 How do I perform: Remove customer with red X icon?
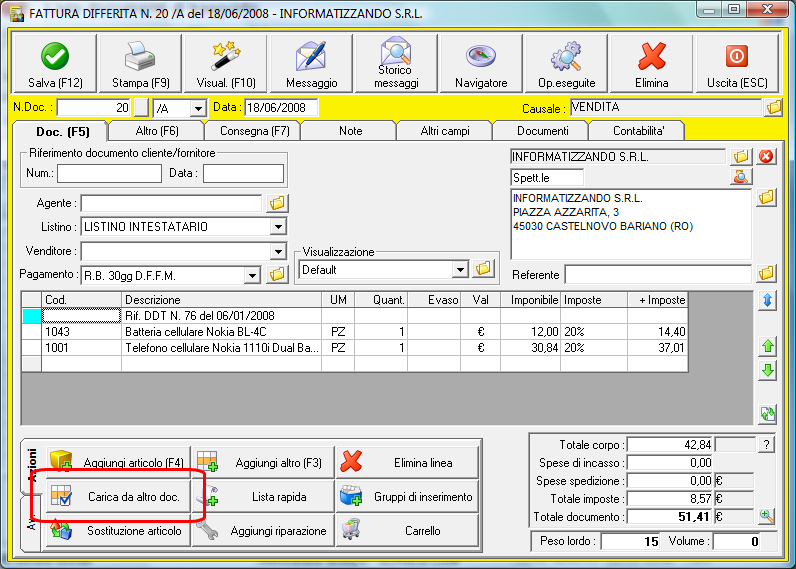767,156
